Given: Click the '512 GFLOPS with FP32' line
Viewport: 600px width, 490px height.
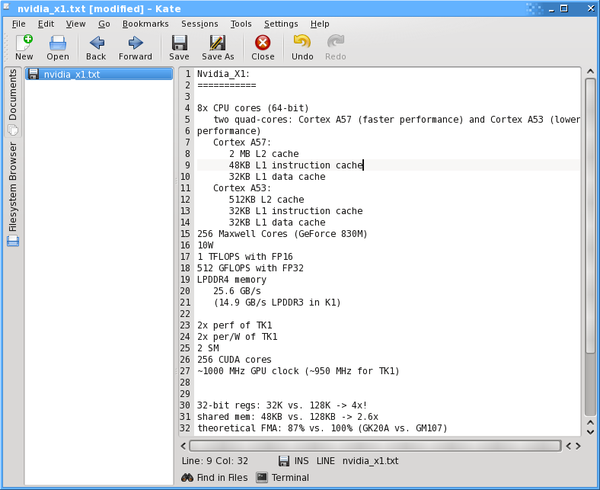Looking at the screenshot, I should tap(250, 268).
